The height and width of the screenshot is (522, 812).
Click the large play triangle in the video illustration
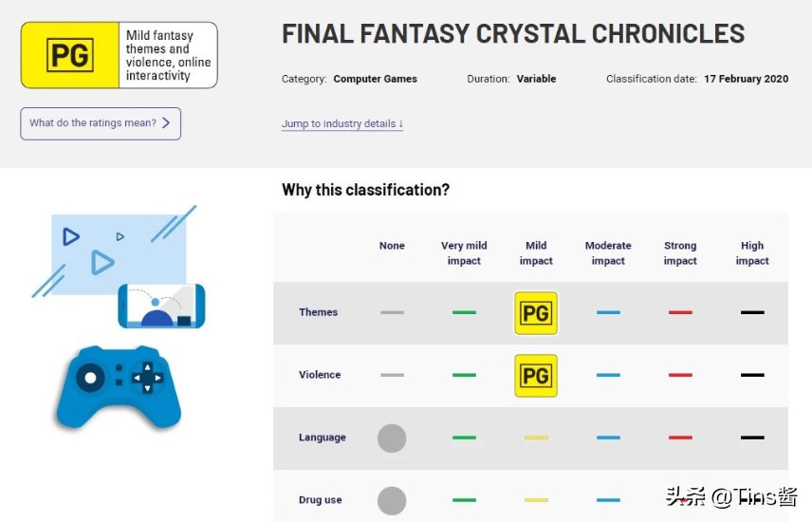click(101, 262)
